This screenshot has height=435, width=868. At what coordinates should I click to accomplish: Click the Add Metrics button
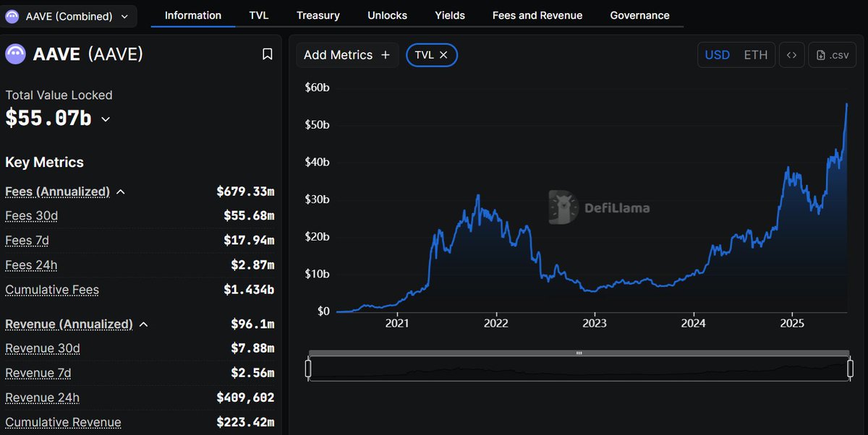pos(347,55)
